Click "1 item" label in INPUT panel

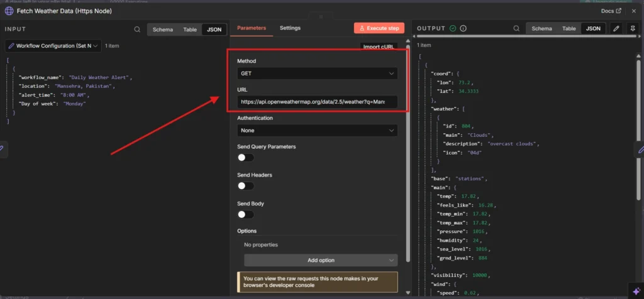tap(112, 46)
